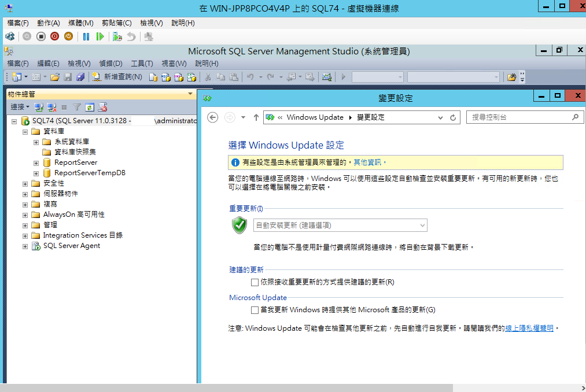The height and width of the screenshot is (392, 586).
Task: Click the New Project icon in SSMS toolbar
Action: pyautogui.click(x=16, y=77)
